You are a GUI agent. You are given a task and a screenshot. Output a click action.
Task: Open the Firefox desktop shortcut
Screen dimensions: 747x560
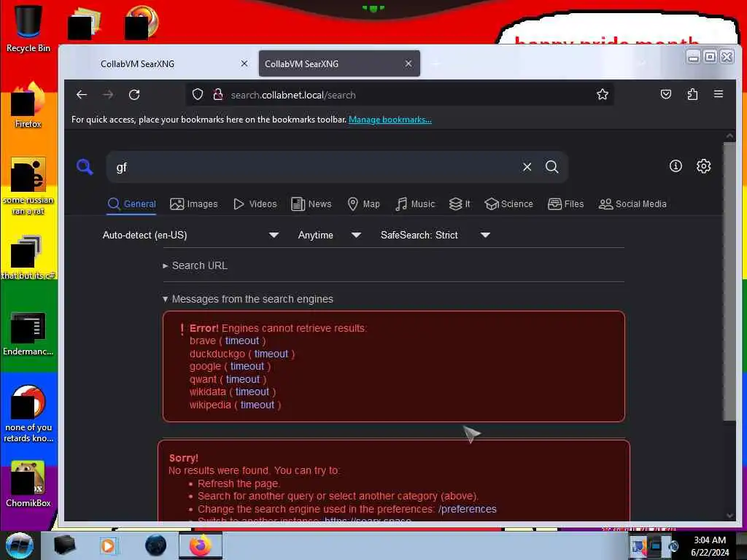pyautogui.click(x=28, y=106)
